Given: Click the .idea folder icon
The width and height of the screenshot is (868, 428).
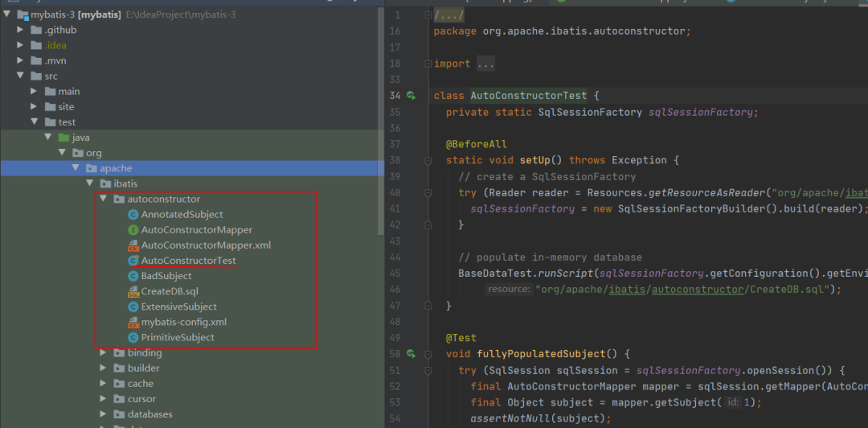Looking at the screenshot, I should pyautogui.click(x=36, y=46).
